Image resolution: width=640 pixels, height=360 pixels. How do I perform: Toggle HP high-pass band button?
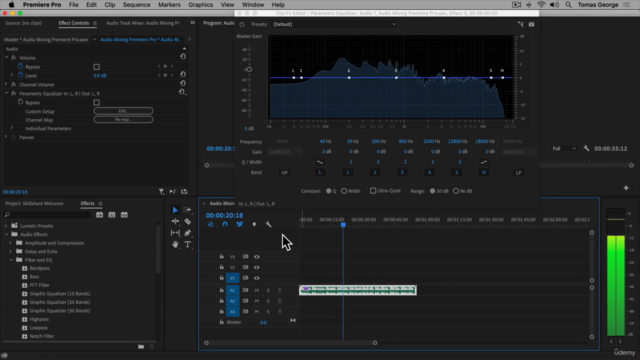(284, 173)
